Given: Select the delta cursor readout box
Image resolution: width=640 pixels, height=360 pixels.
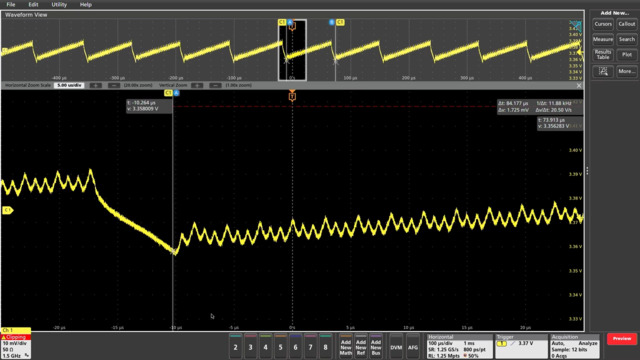Looking at the screenshot, I should coord(539,107).
